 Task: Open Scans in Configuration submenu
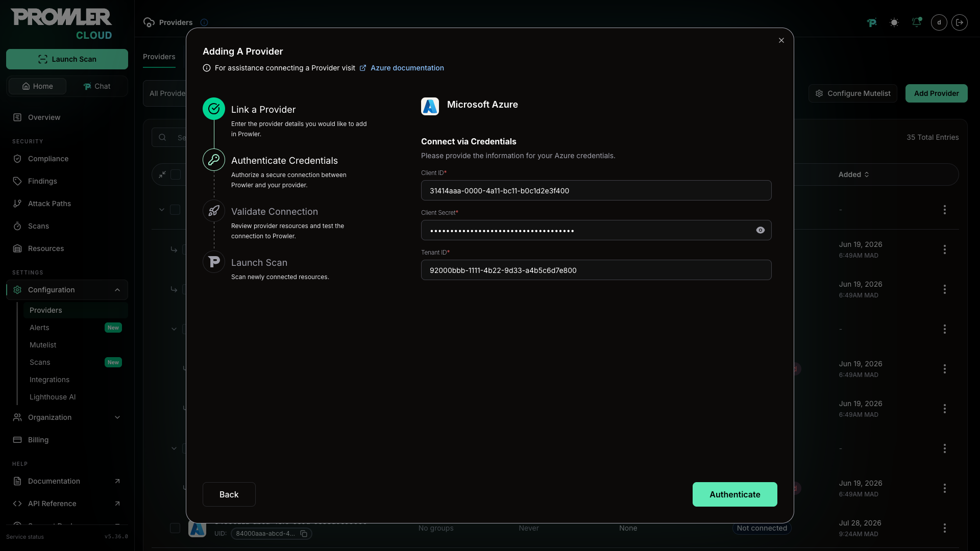[76, 362]
